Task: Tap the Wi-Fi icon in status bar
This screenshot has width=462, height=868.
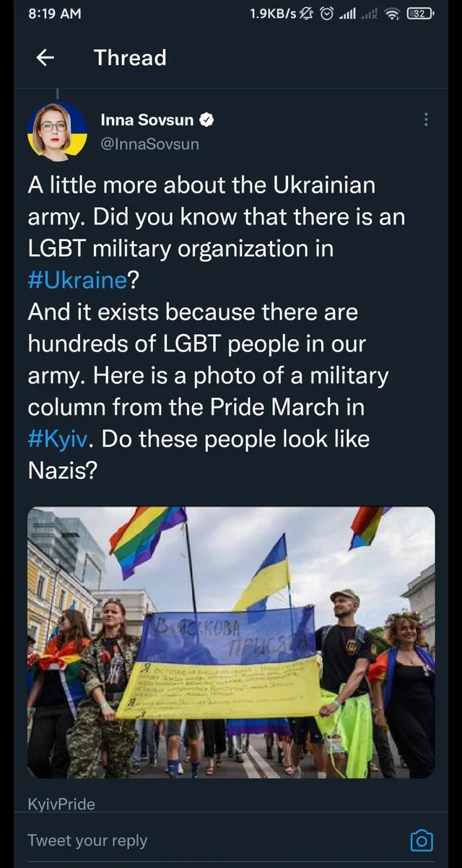Action: [x=393, y=14]
